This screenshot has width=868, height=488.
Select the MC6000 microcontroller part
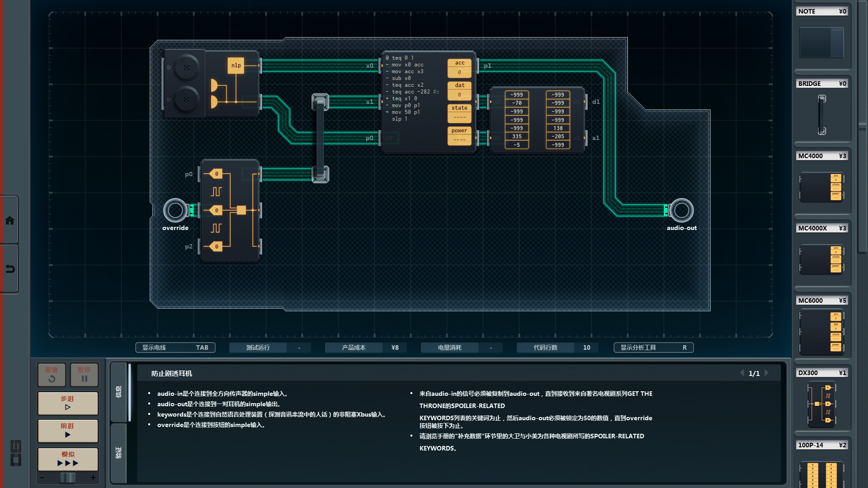[x=821, y=332]
